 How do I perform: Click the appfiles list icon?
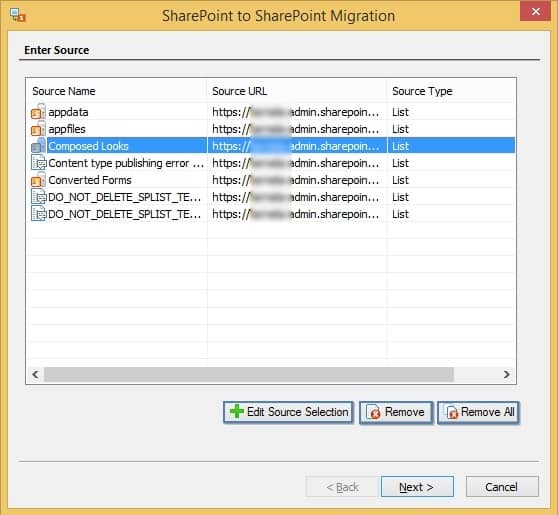pyautogui.click(x=38, y=129)
